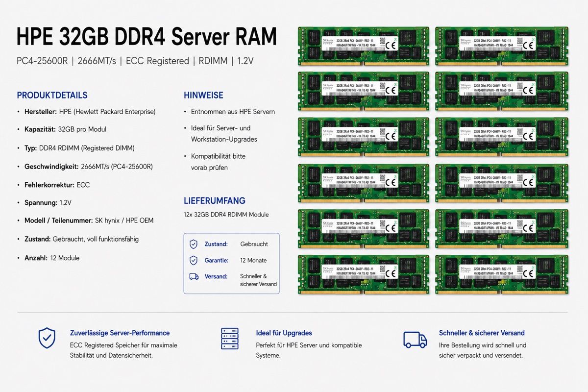The image size is (588, 392).
Task: Click the 'Zuverlässige Server-Performance' footer heading
Action: pos(120,333)
